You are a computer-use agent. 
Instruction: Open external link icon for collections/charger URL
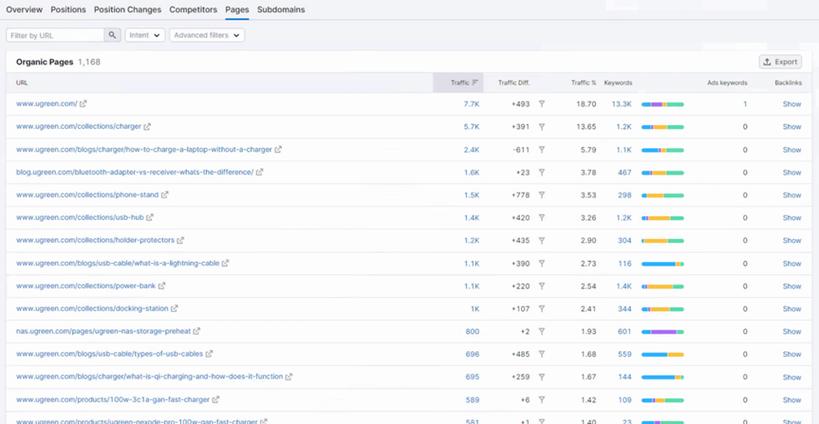pos(147,126)
